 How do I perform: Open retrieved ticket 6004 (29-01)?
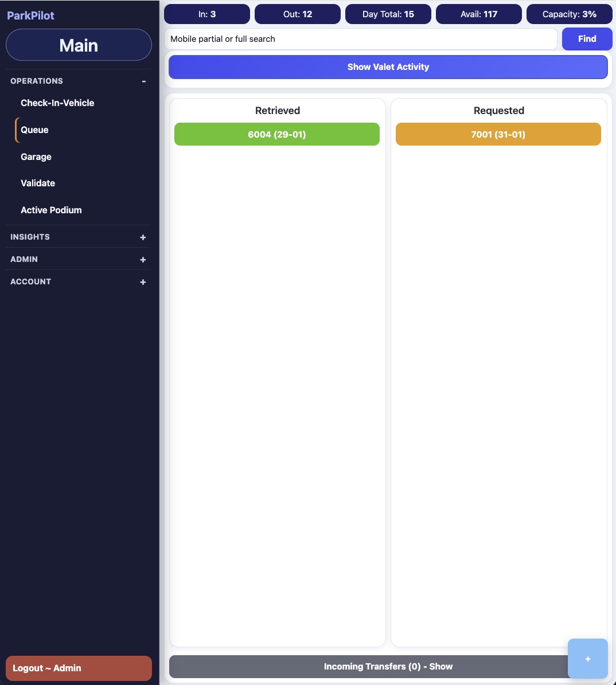point(276,134)
